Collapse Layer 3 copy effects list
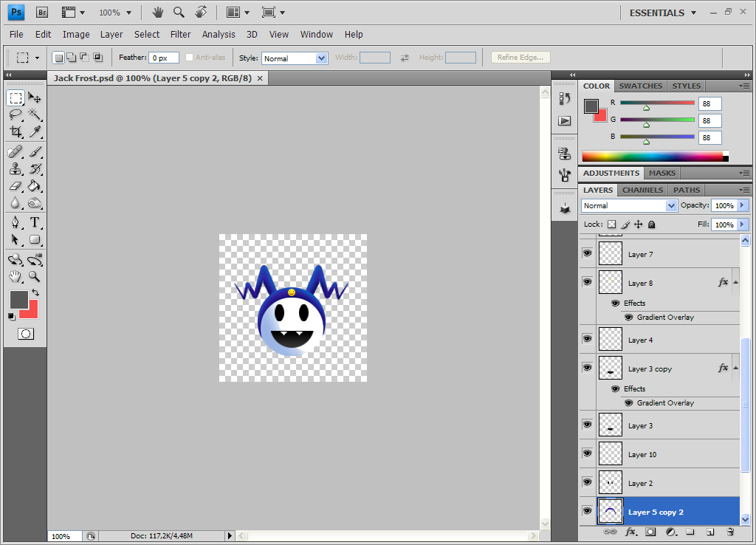 [x=736, y=368]
